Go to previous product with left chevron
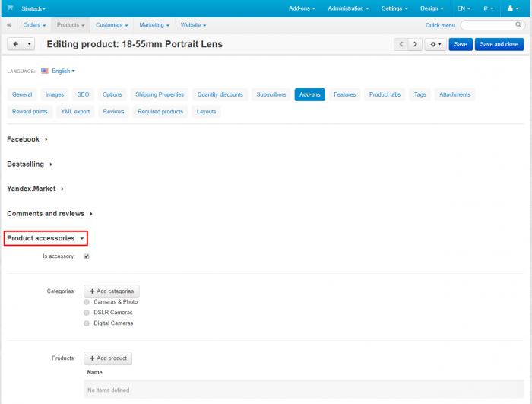The height and width of the screenshot is (404, 532). [x=401, y=44]
